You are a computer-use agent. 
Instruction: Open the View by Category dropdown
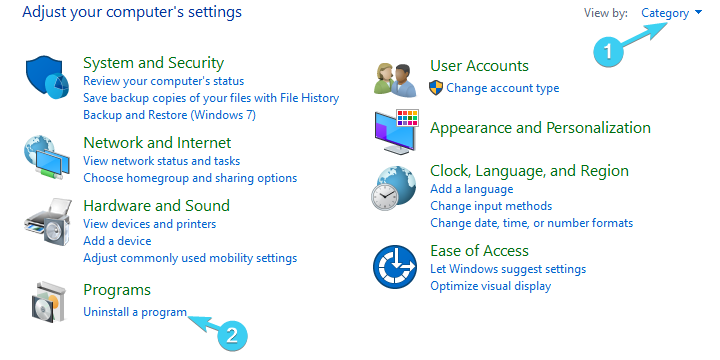(671, 13)
